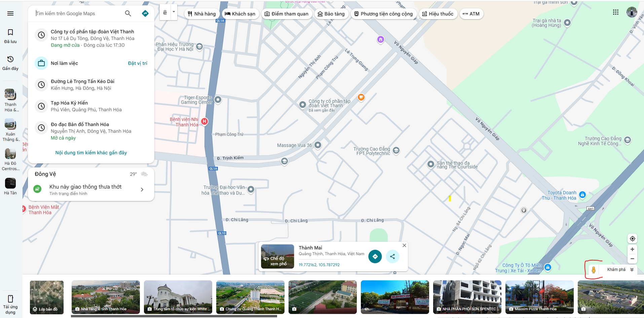Expand the traffic status chevron
This screenshot has height=318, width=644.
(142, 190)
